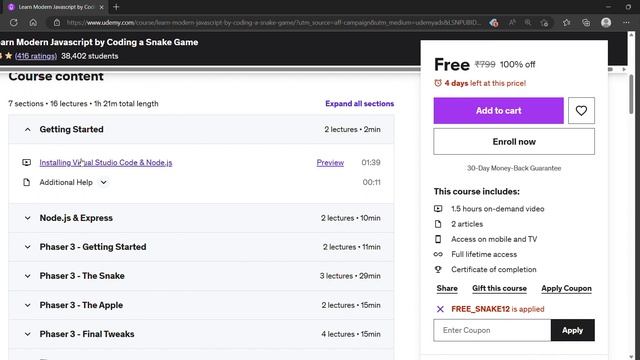640x360 pixels.
Task: Click the video icon beside Installing Visual Studio Code
Action: (x=27, y=162)
